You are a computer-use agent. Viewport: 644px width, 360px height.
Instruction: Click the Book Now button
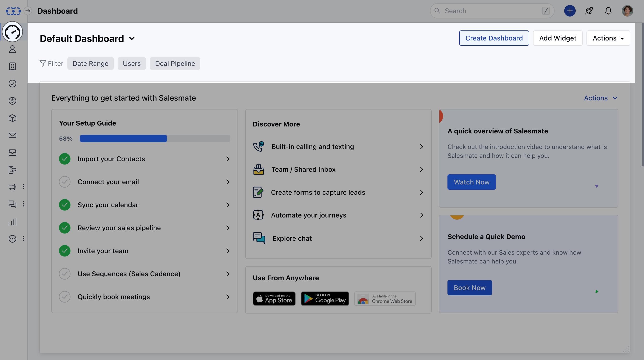(470, 288)
